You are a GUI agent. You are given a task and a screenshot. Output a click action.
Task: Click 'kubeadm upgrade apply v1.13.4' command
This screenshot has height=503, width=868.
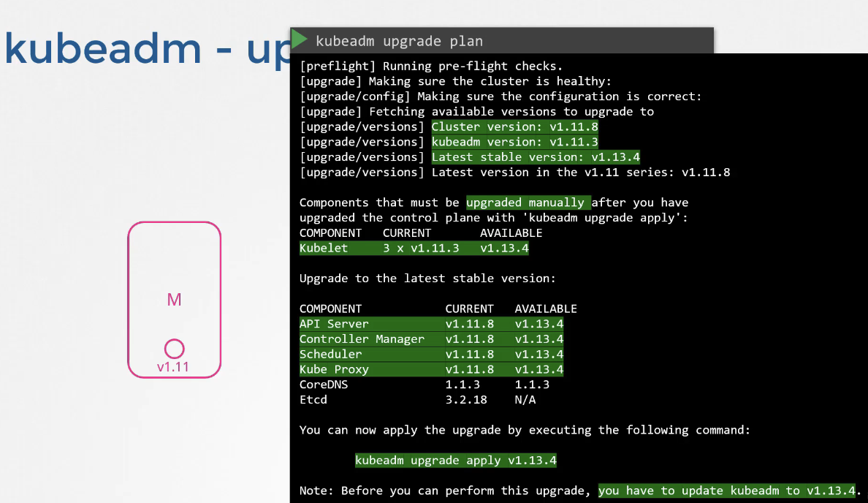tap(456, 461)
